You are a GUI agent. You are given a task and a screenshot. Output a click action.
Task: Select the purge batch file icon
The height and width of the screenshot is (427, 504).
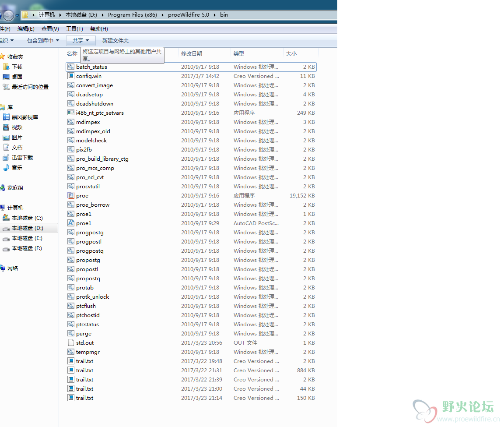pyautogui.click(x=71, y=334)
